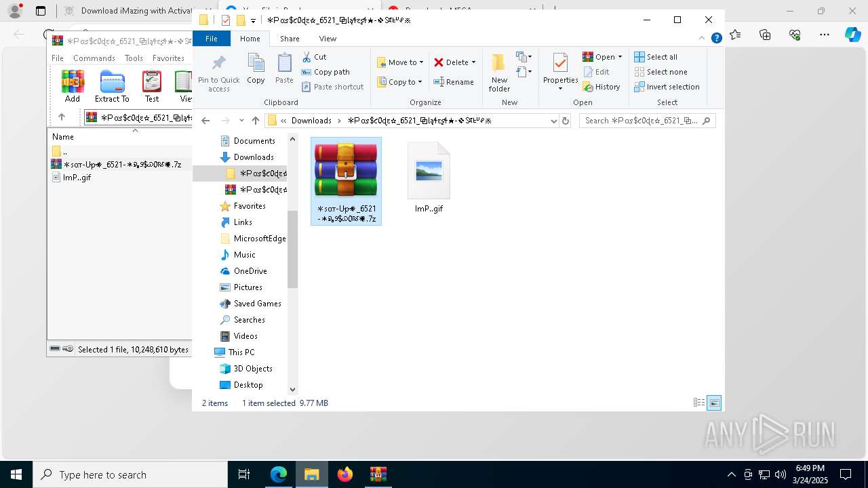Viewport: 868px width, 488px height.
Task: Open the Move to dropdown
Action: point(400,62)
